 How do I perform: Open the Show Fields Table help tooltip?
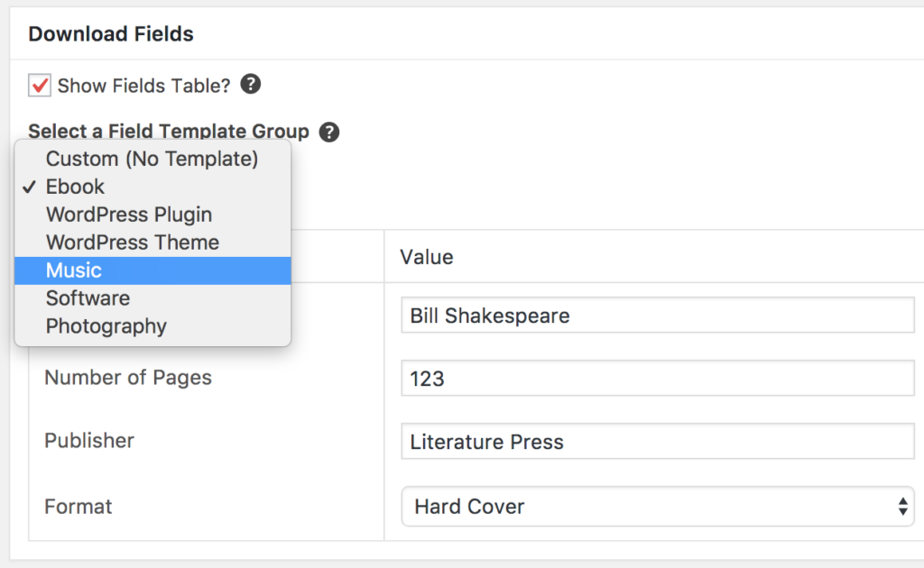[250, 85]
